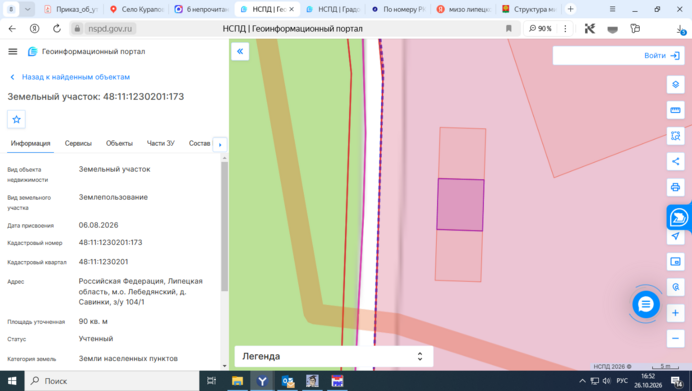Zoom in the map with plus
The width and height of the screenshot is (692, 391).
(675, 313)
